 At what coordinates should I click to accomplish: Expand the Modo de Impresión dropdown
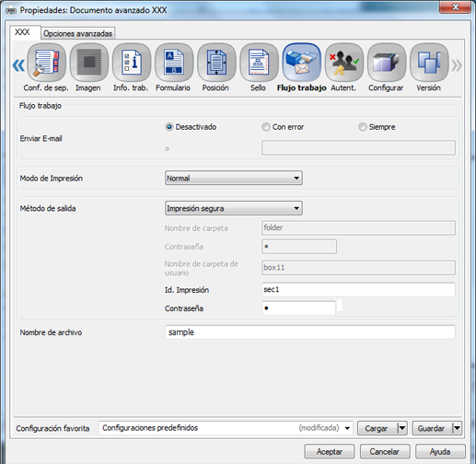[234, 178]
